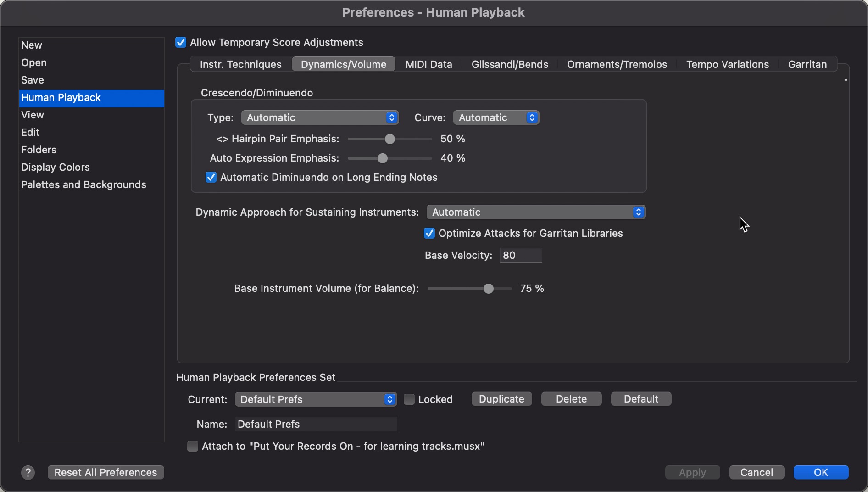Toggle Allow Temporary Score Adjustments checkbox
The width and height of the screenshot is (868, 492).
[181, 43]
